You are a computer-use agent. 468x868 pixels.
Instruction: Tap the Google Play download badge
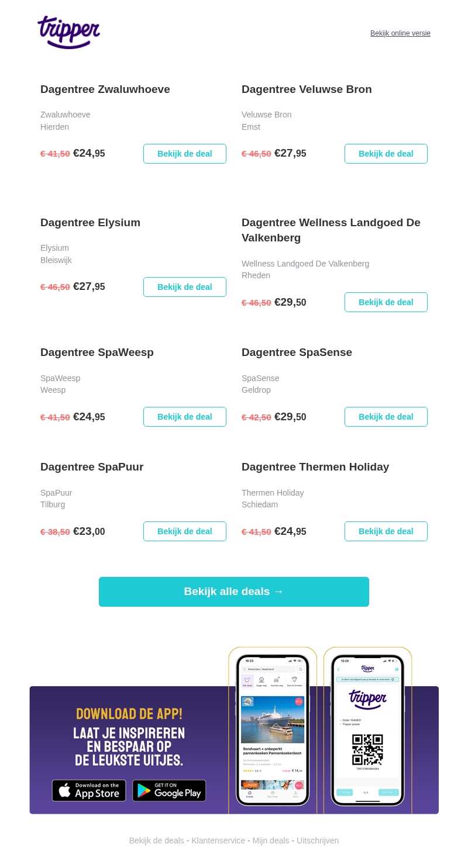[169, 790]
